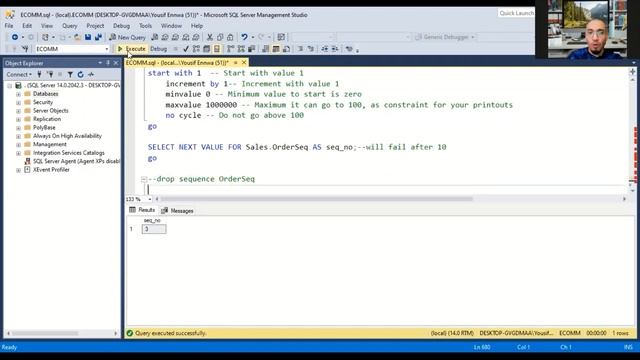Expand the Databases node

(18, 94)
